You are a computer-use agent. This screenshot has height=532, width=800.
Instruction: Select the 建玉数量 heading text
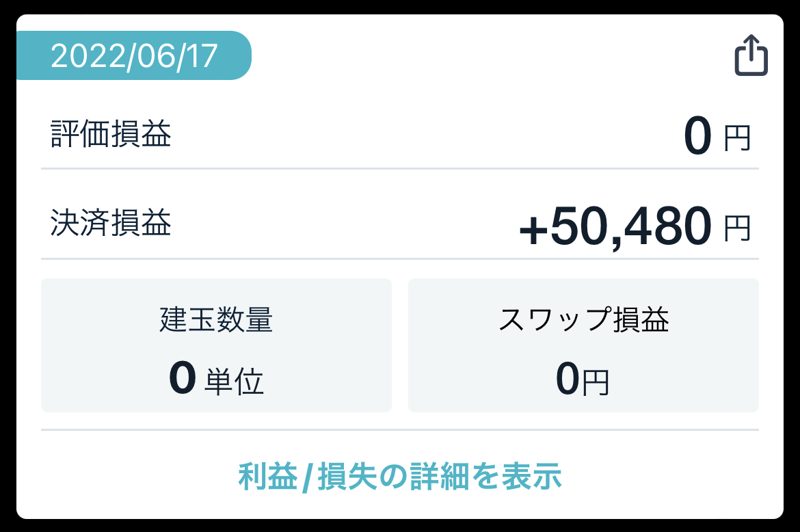(x=216, y=320)
